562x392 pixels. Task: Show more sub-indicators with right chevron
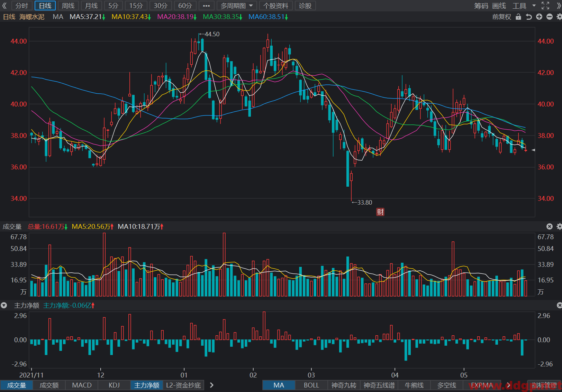pos(211,385)
